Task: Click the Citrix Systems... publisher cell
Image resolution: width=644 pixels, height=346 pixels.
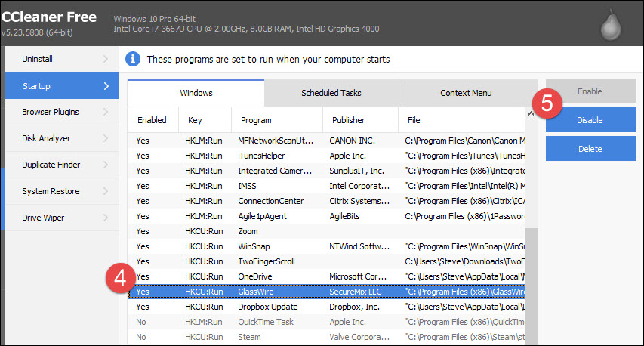Action: [x=359, y=201]
